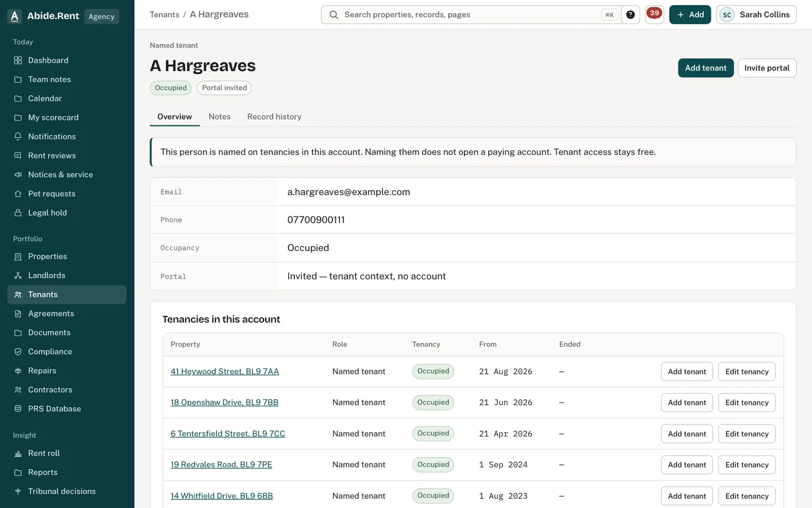
Task: Open the help question mark icon
Action: [x=630, y=15]
